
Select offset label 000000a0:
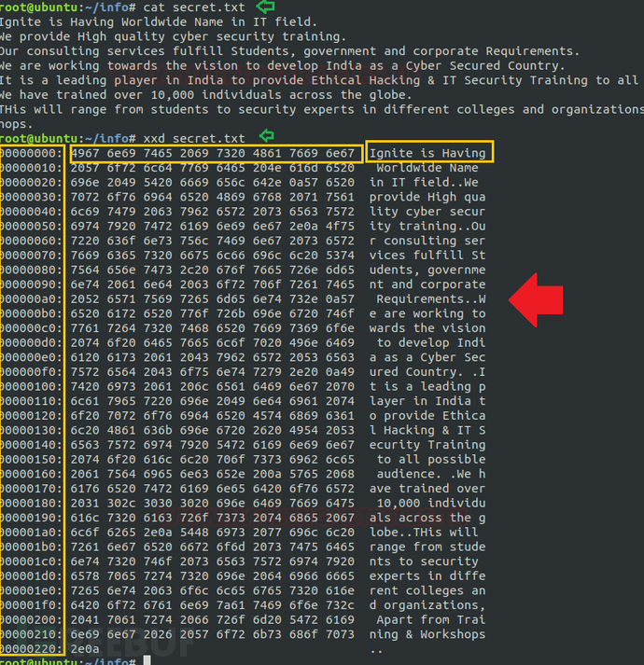(31, 299)
